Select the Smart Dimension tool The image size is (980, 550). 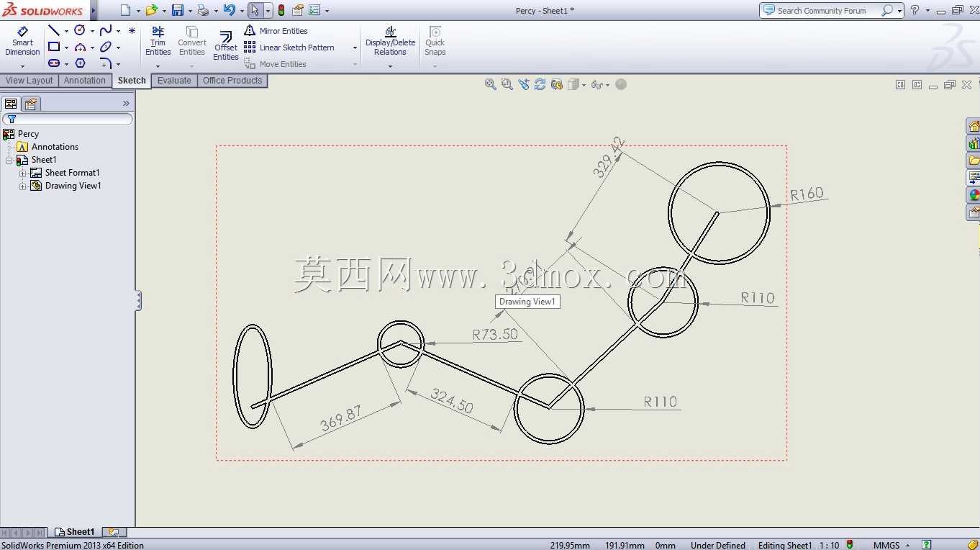[x=22, y=42]
